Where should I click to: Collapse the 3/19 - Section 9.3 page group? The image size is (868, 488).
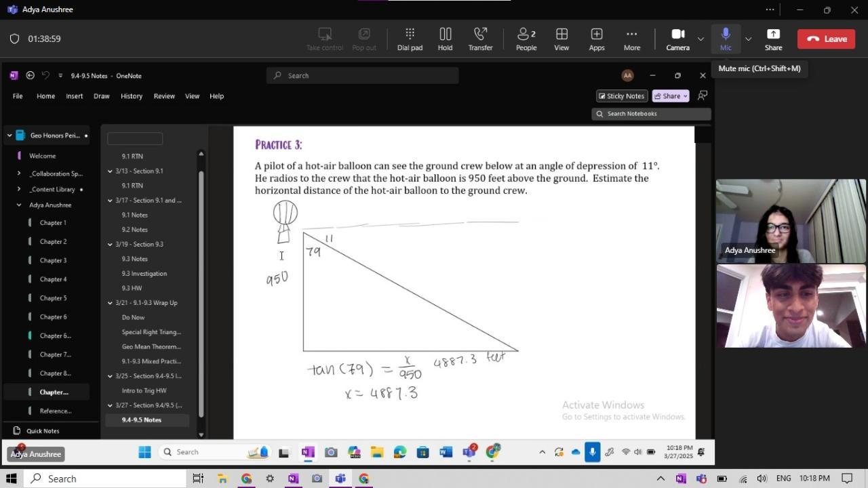110,244
